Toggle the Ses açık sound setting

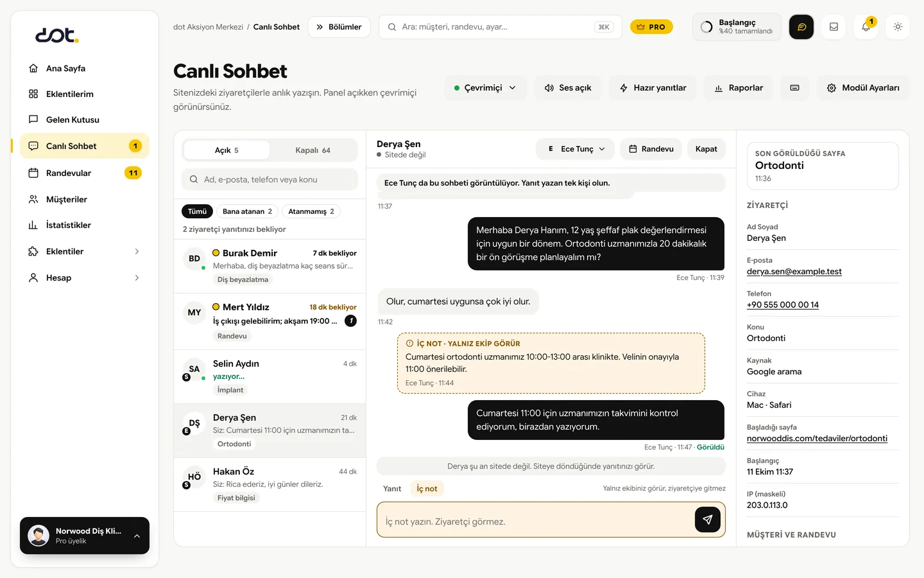[x=568, y=88]
